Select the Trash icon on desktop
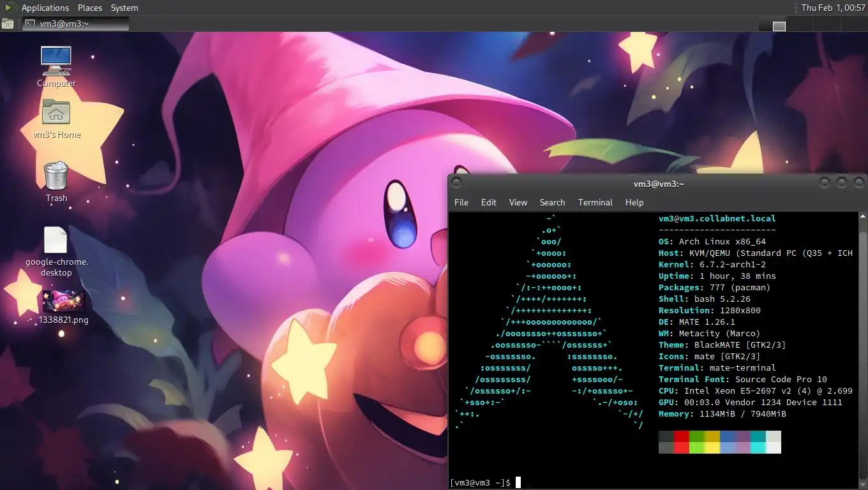The width and height of the screenshot is (868, 490). [56, 175]
